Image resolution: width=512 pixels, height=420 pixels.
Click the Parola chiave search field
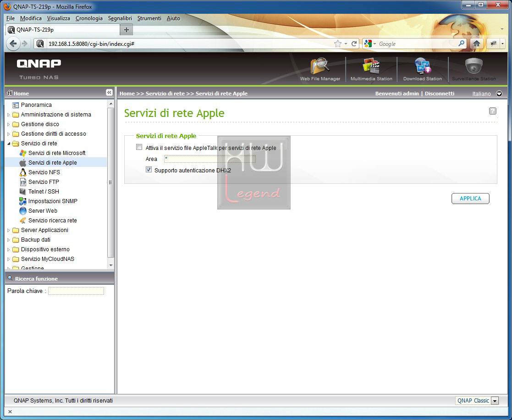pyautogui.click(x=76, y=291)
